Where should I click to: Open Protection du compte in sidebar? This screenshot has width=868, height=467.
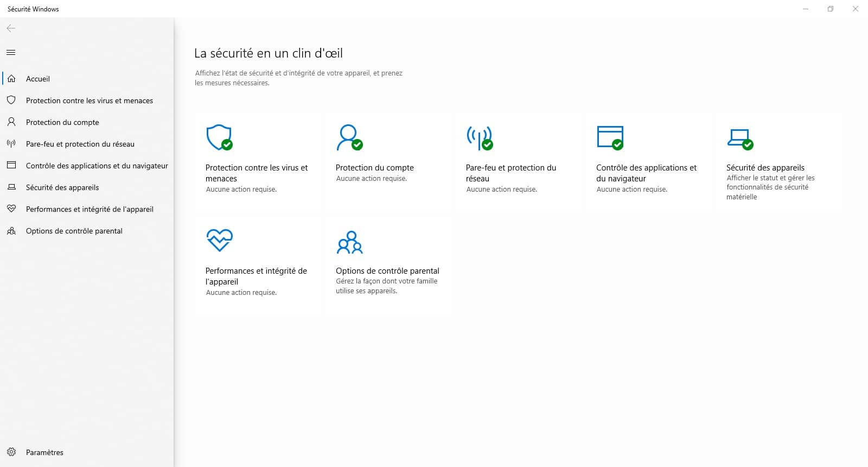(x=87, y=122)
